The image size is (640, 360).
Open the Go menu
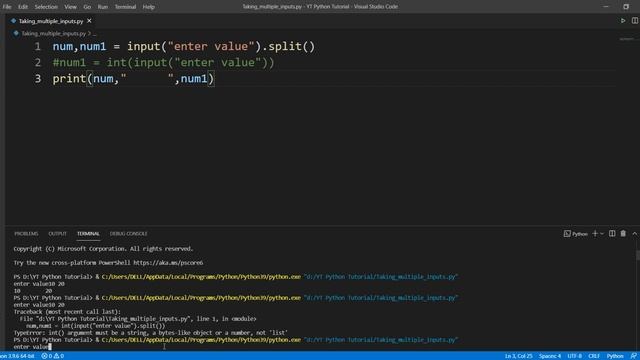click(x=87, y=7)
